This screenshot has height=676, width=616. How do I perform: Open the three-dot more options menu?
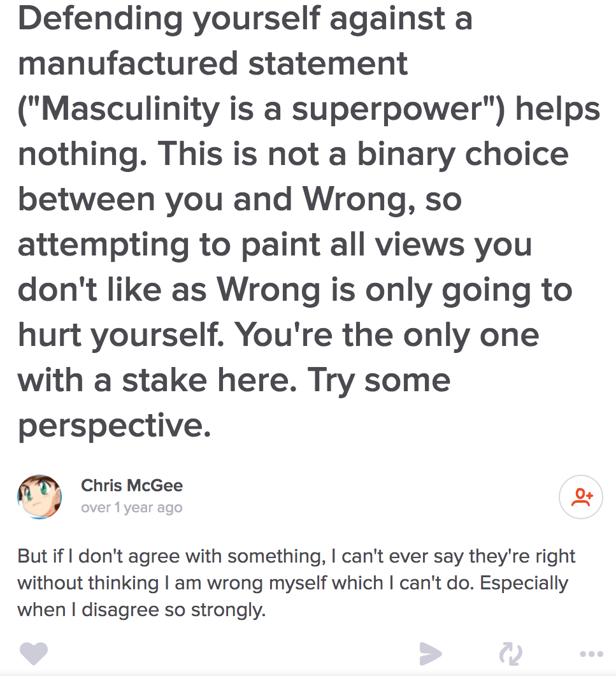[591, 654]
